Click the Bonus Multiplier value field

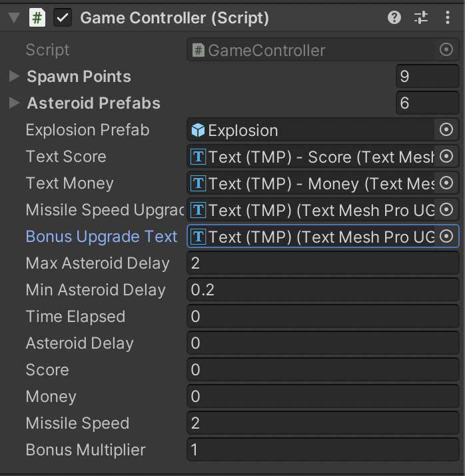323,450
